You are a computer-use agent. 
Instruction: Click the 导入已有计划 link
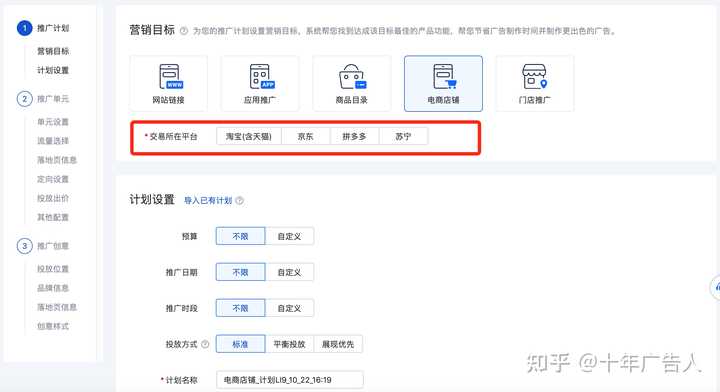[x=208, y=201]
